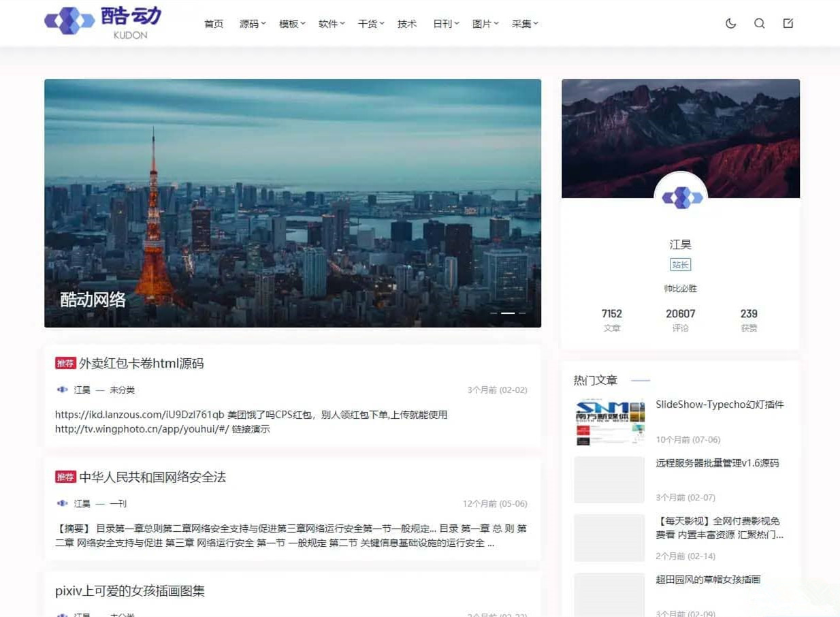Click the 推荐 badge on 外卖红包 post
This screenshot has height=617, width=840.
(x=65, y=364)
